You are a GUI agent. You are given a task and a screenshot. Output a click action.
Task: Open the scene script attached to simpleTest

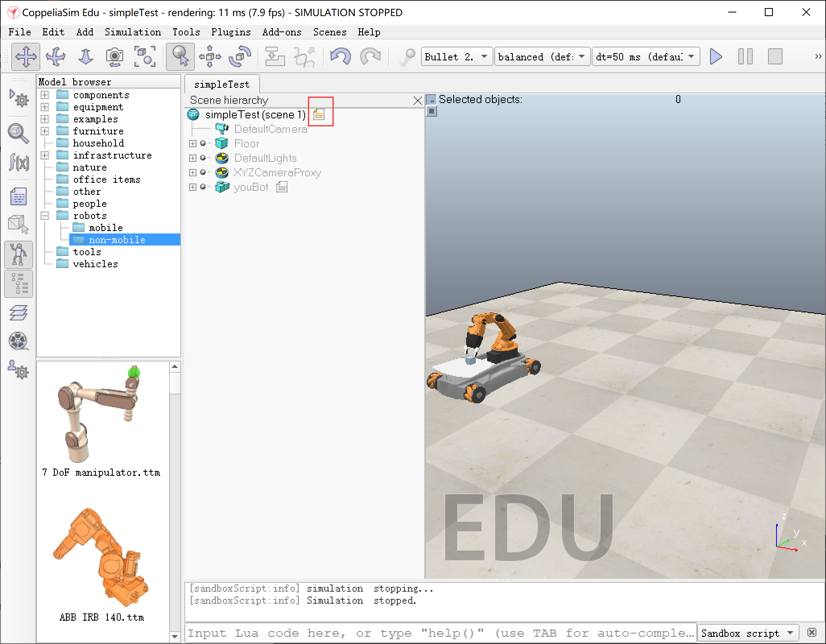pos(320,114)
